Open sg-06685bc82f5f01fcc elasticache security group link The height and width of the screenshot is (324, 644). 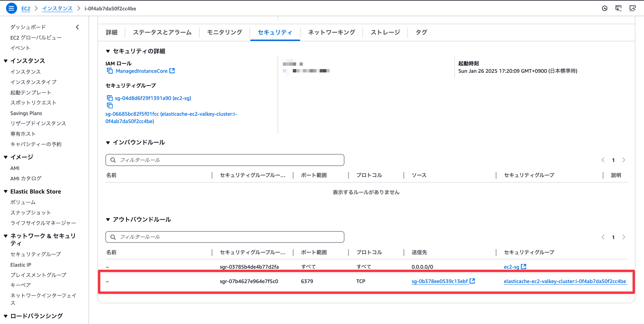click(x=171, y=117)
